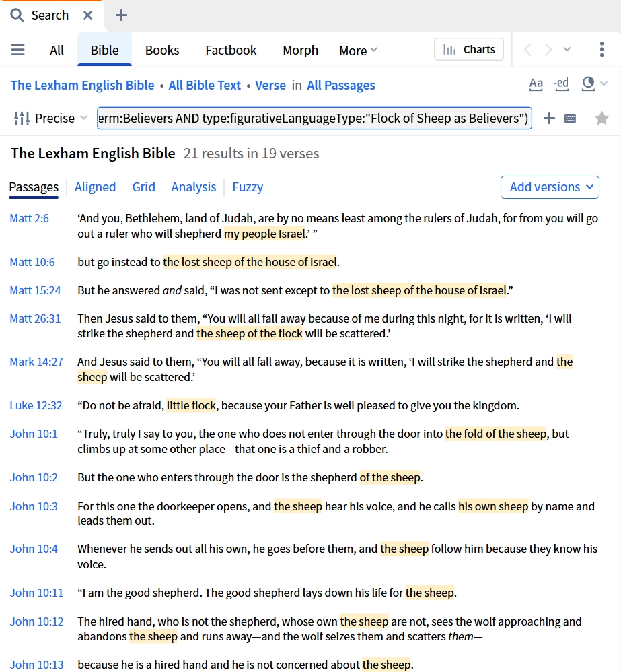621x672 pixels.
Task: Open the hamburger panel menu
Action: click(x=18, y=50)
